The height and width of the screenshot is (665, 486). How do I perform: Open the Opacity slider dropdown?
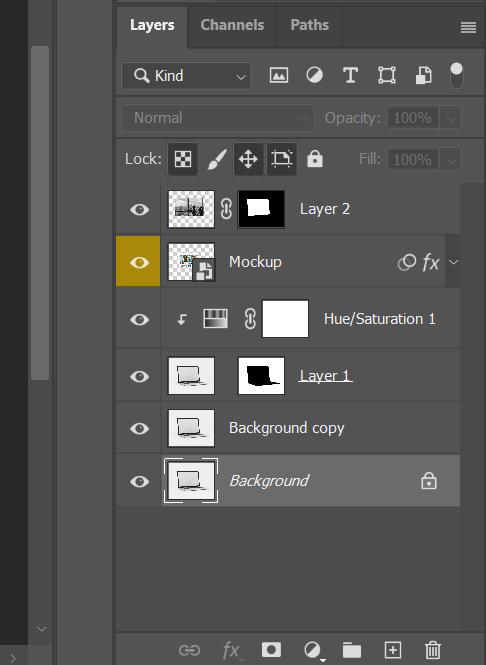click(451, 118)
